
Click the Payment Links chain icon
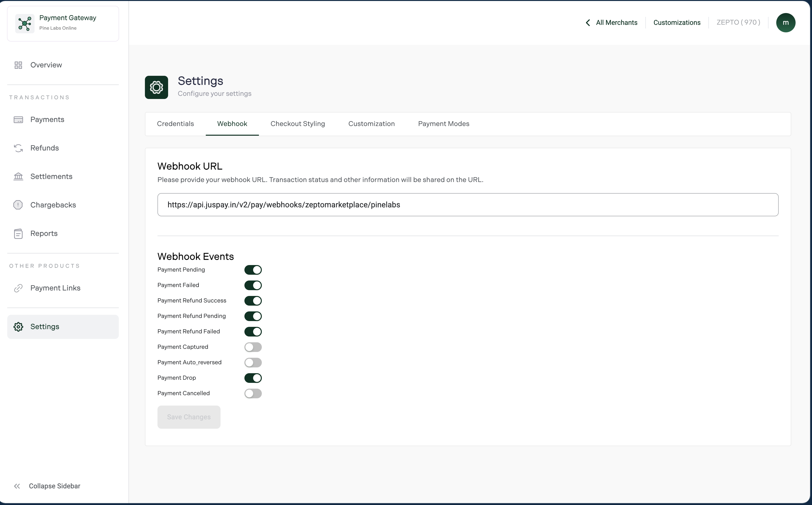click(x=18, y=288)
